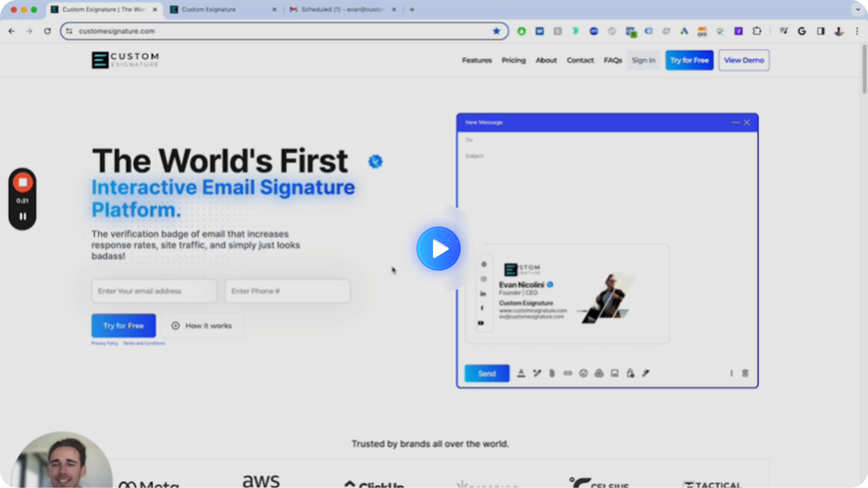Play the hero video with blue play button
Viewport: 868px width, 488px height.
[438, 249]
